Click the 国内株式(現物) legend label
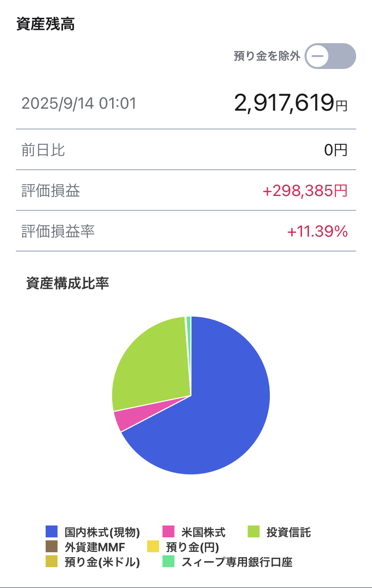This screenshot has width=372, height=588. point(102,532)
